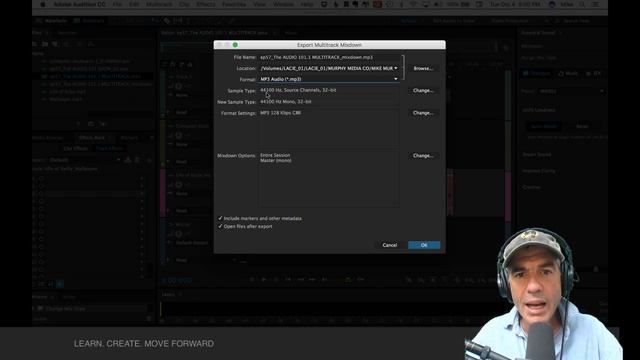Viewport: 640px width, 360px height.
Task: Open the Edit menu in the menu bar
Action: point(134,4)
